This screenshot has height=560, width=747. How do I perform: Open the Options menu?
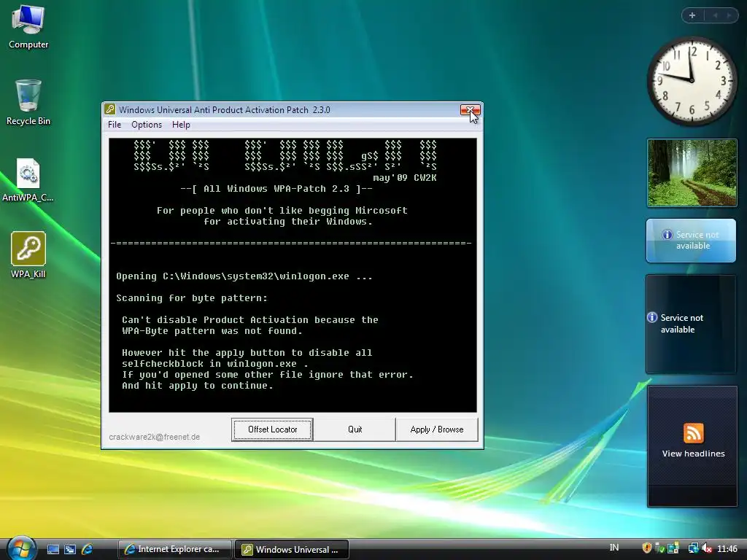(147, 125)
